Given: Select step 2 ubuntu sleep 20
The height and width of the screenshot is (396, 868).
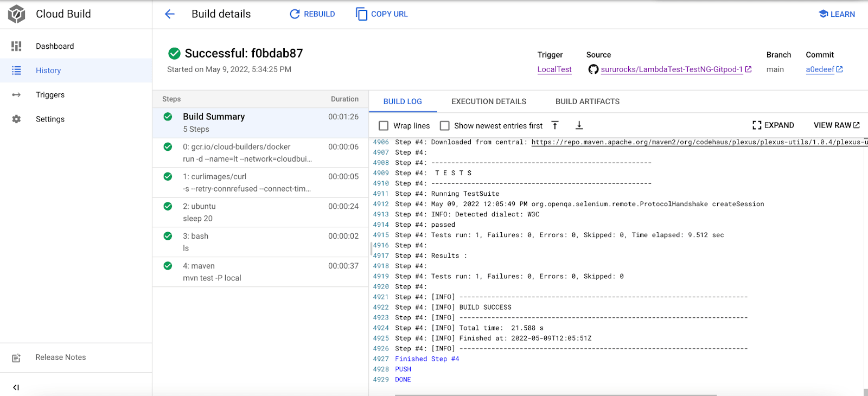Looking at the screenshot, I should tap(260, 212).
